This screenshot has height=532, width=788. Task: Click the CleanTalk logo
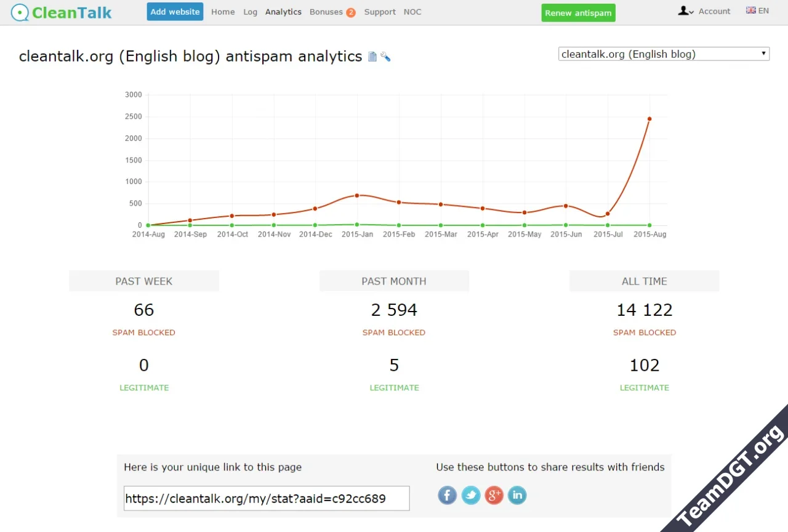coord(62,12)
